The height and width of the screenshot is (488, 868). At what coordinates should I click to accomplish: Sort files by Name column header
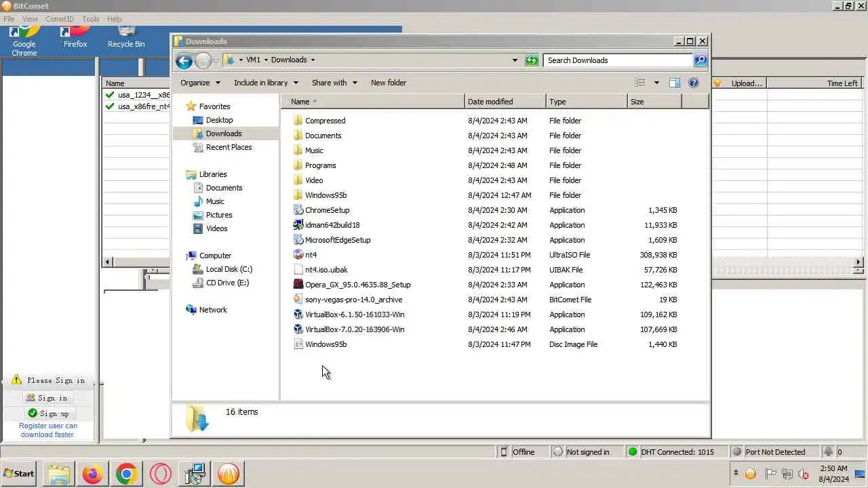point(373,102)
